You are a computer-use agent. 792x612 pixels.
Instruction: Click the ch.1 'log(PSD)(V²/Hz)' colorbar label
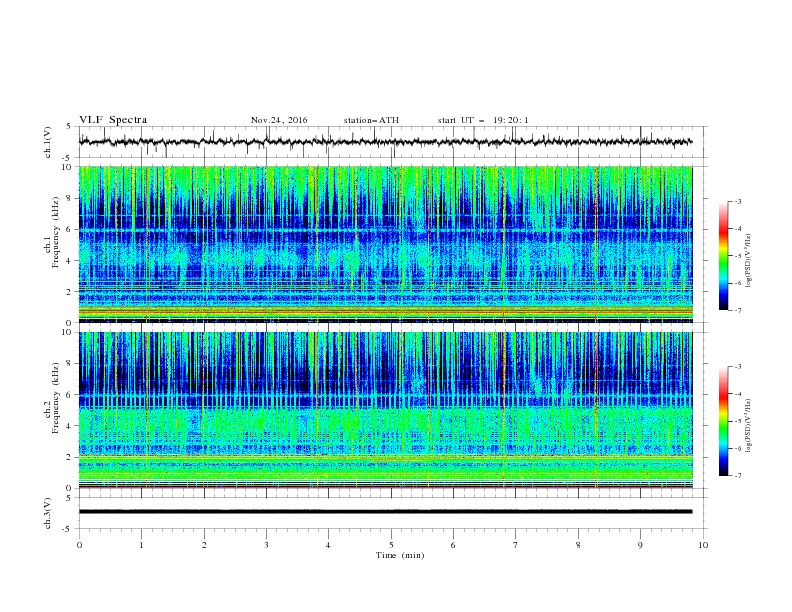[x=748, y=261]
